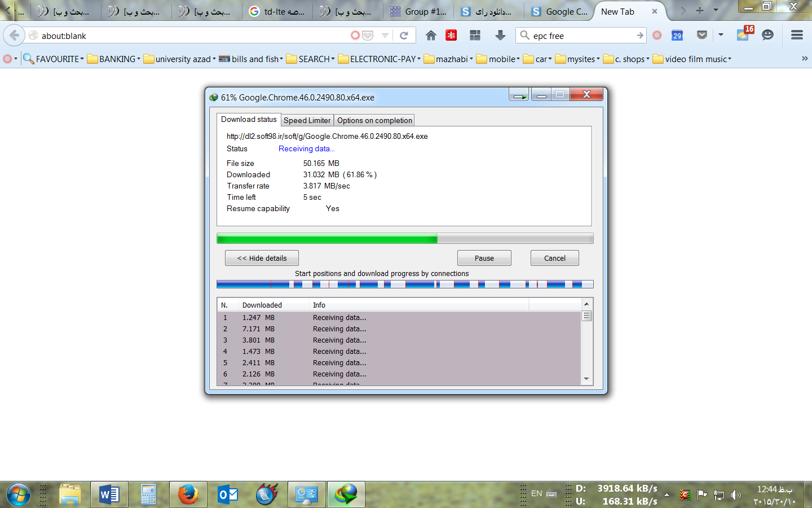Click the smiley face toolbar icon
812x508 pixels.
[x=767, y=35]
